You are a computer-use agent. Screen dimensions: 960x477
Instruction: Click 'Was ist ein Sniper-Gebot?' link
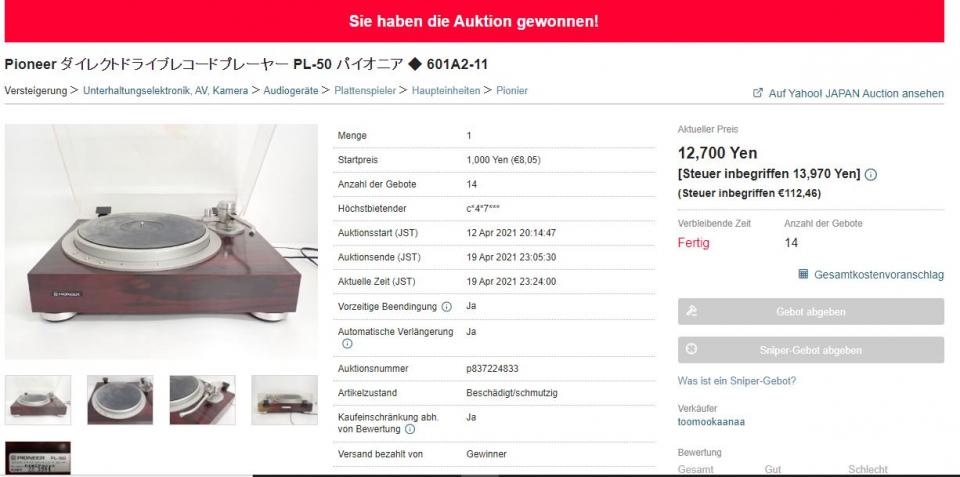point(737,381)
